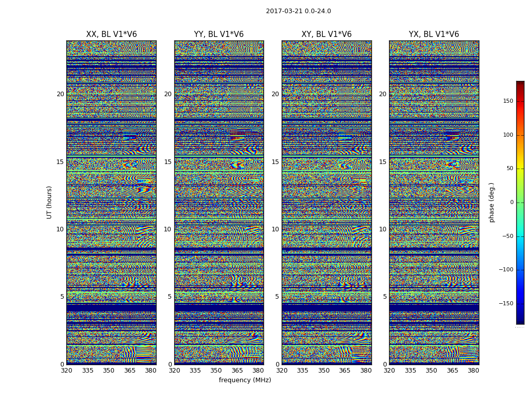Click the 150 tick on the colorbar
This screenshot has width=532, height=405.
tap(508, 101)
